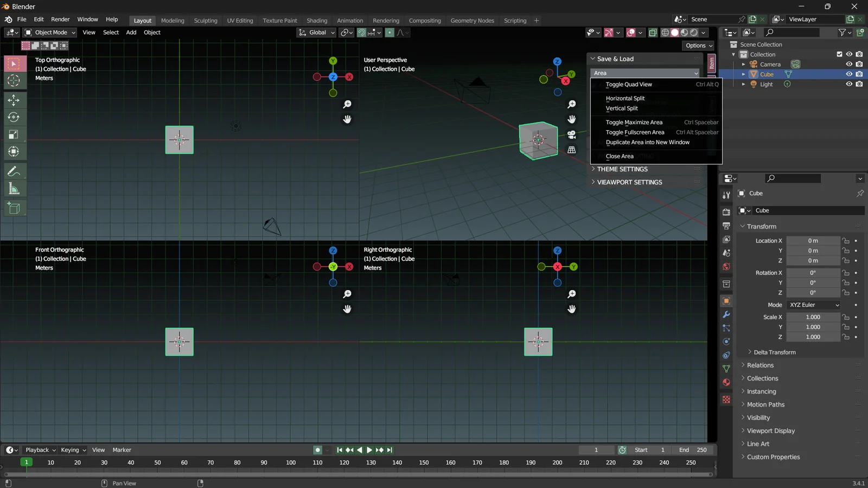
Task: Choose Toggle Quad View from the Area menu
Action: tap(629, 84)
